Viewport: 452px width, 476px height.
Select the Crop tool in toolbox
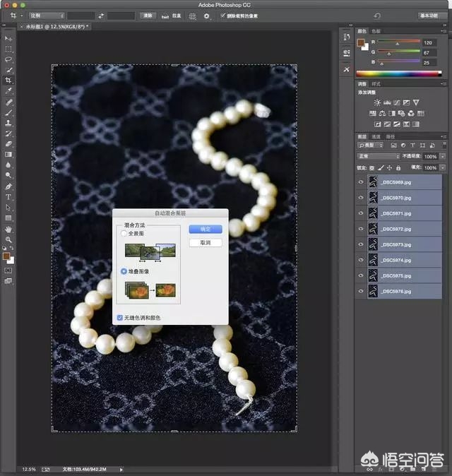[8, 80]
